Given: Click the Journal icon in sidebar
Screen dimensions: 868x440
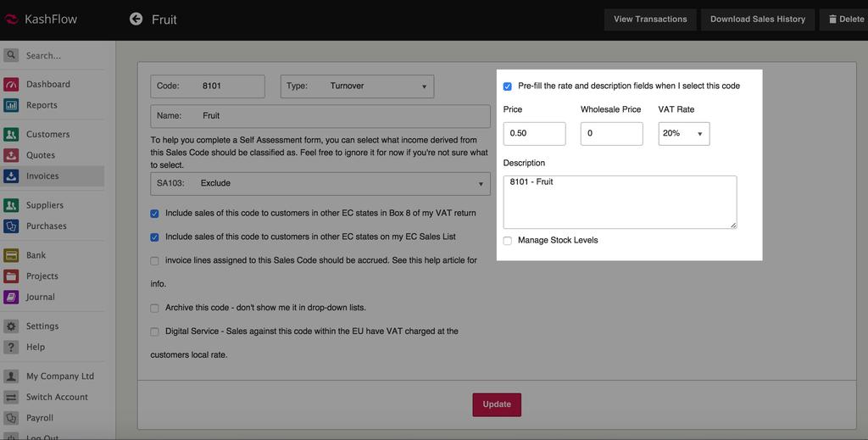Looking at the screenshot, I should [x=11, y=297].
